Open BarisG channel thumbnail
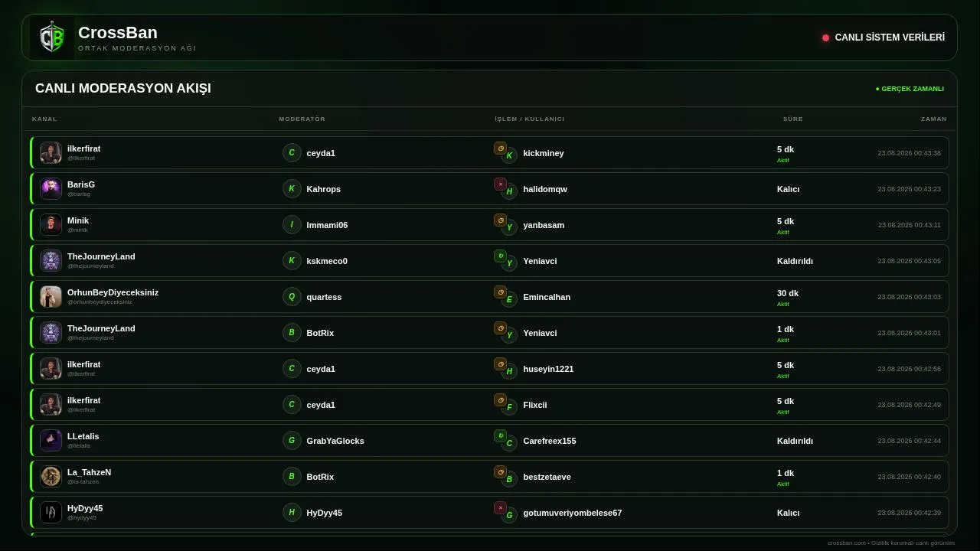980x551 pixels. coord(51,189)
